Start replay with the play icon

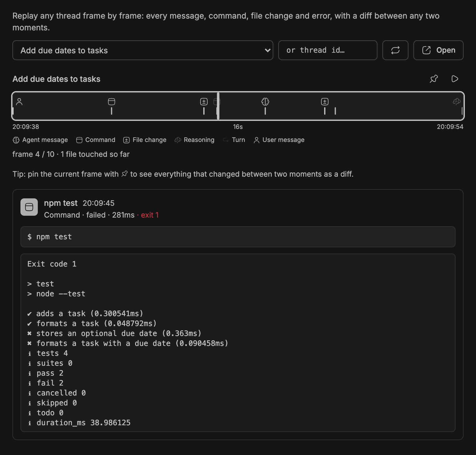click(455, 79)
